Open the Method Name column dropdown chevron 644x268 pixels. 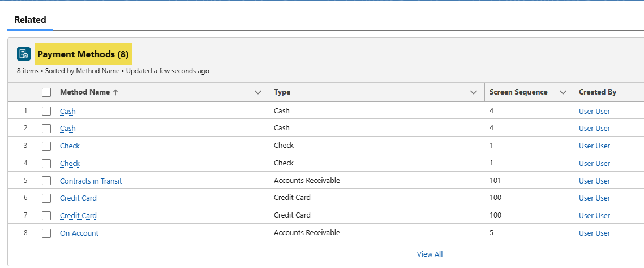coord(258,92)
